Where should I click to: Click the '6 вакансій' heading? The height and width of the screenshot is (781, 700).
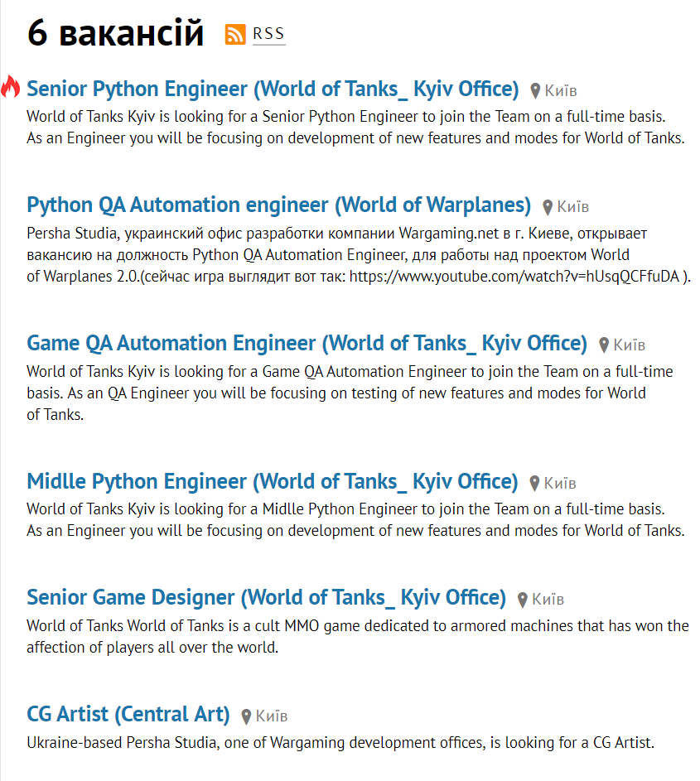point(116,33)
